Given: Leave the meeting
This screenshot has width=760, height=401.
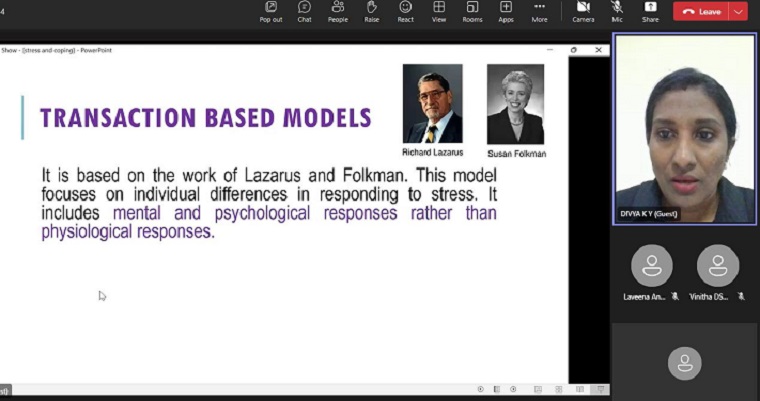Looking at the screenshot, I should (x=702, y=11).
